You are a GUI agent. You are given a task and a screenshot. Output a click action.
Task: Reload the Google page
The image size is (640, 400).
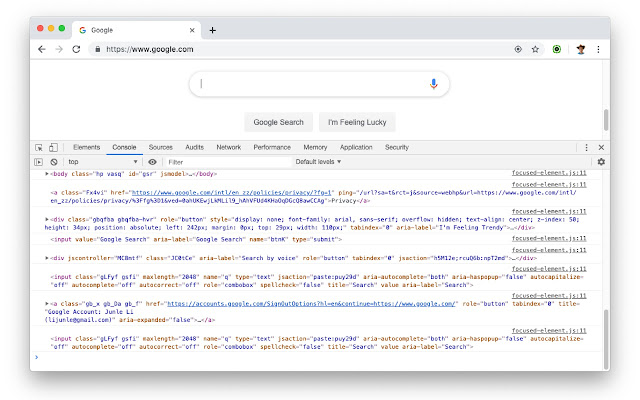(76, 49)
